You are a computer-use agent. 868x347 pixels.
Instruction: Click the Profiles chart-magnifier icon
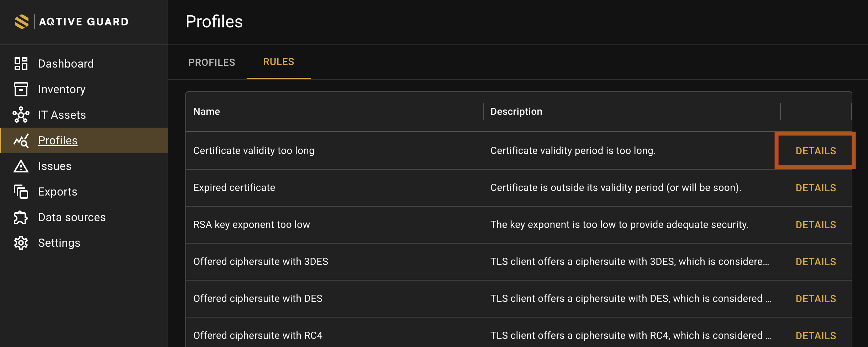[x=21, y=141]
